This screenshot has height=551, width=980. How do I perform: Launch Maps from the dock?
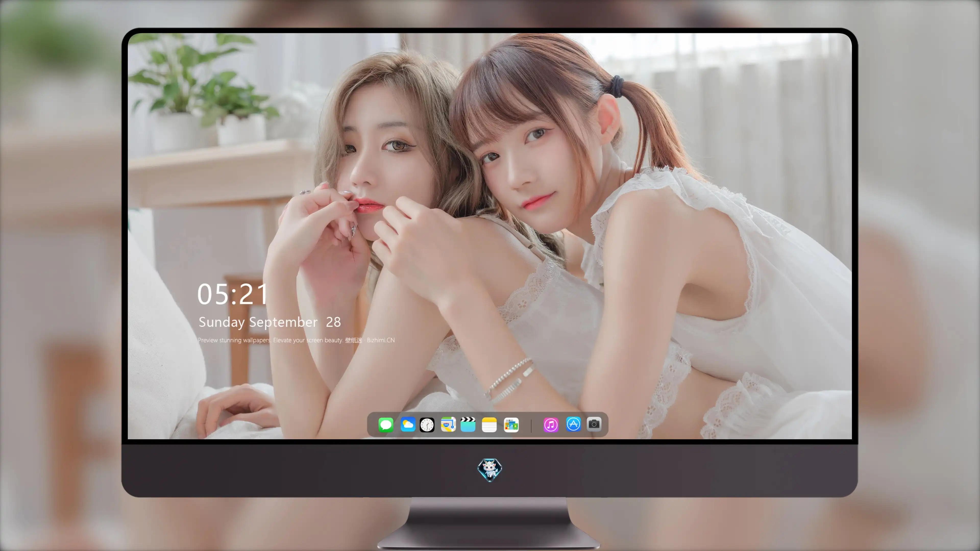tap(448, 424)
